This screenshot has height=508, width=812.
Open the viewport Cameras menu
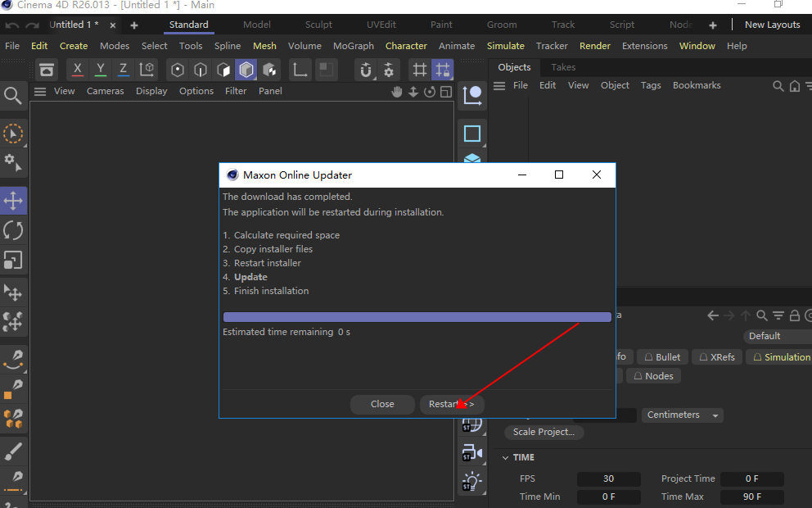click(x=105, y=91)
